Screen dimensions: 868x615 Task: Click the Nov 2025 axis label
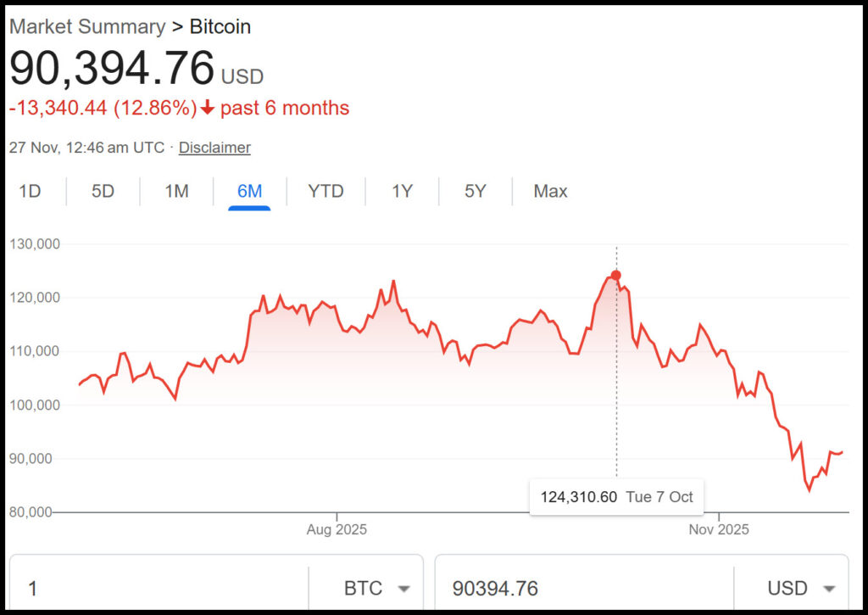719,530
